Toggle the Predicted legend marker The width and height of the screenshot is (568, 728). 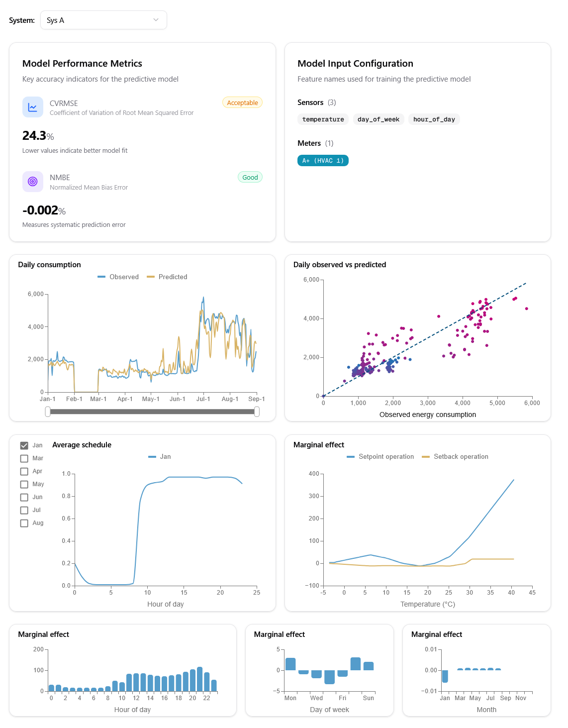[151, 277]
